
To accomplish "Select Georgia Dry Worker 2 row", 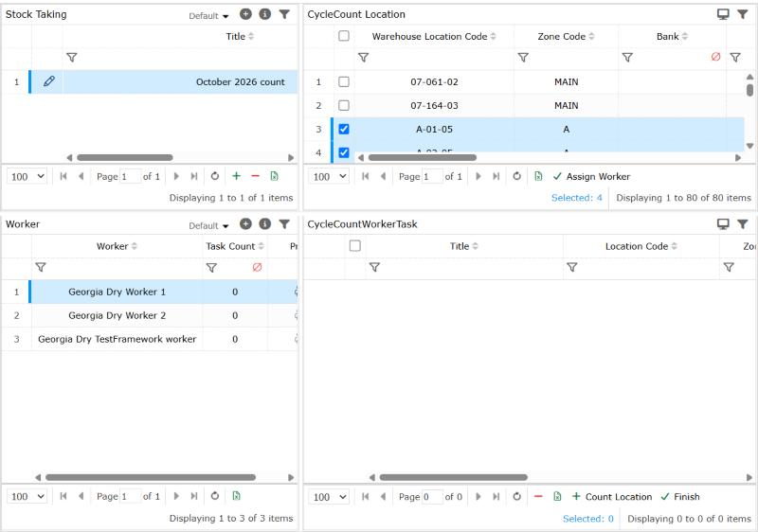I will click(150, 315).
